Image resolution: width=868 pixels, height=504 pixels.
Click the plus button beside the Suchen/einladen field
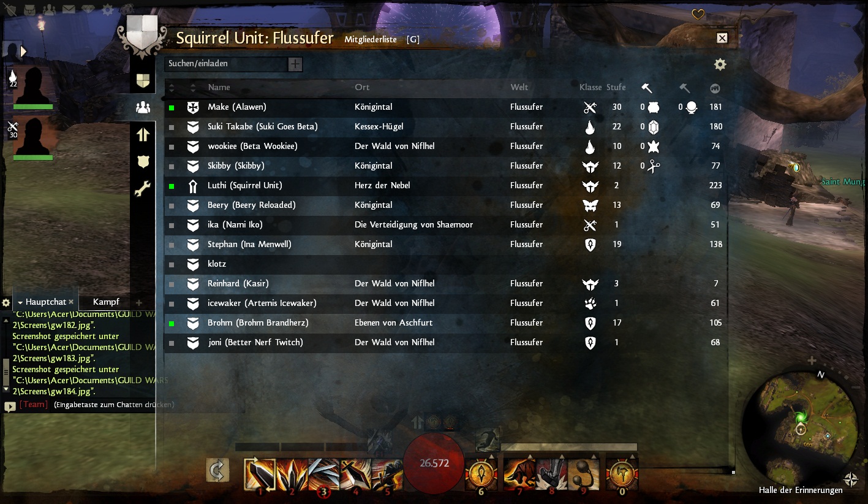coord(295,64)
